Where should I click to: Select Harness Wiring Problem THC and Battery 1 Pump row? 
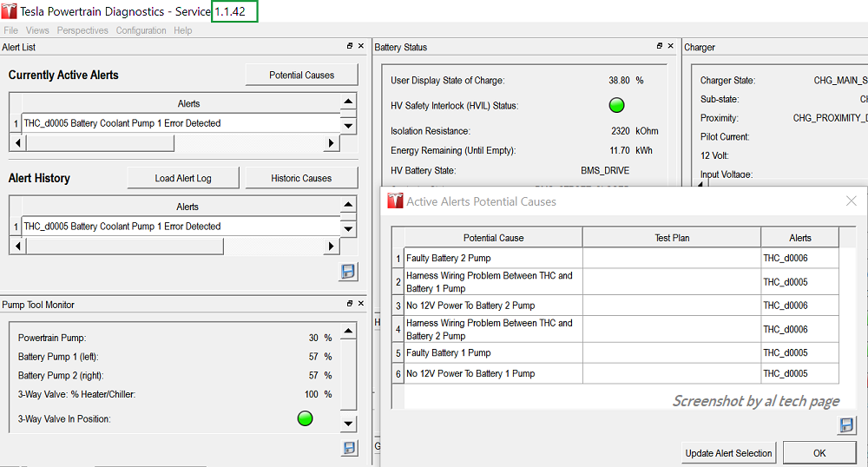click(x=615, y=281)
